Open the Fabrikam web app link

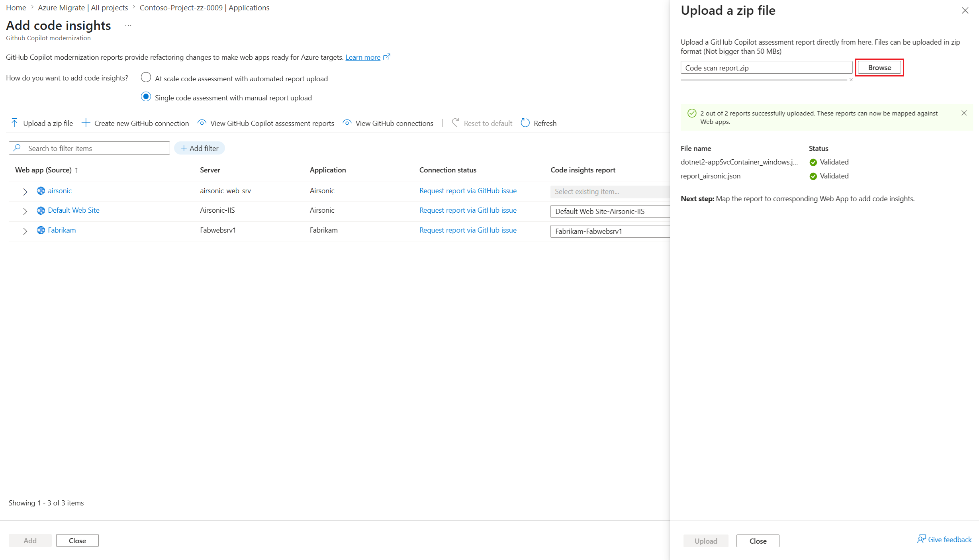[62, 230]
